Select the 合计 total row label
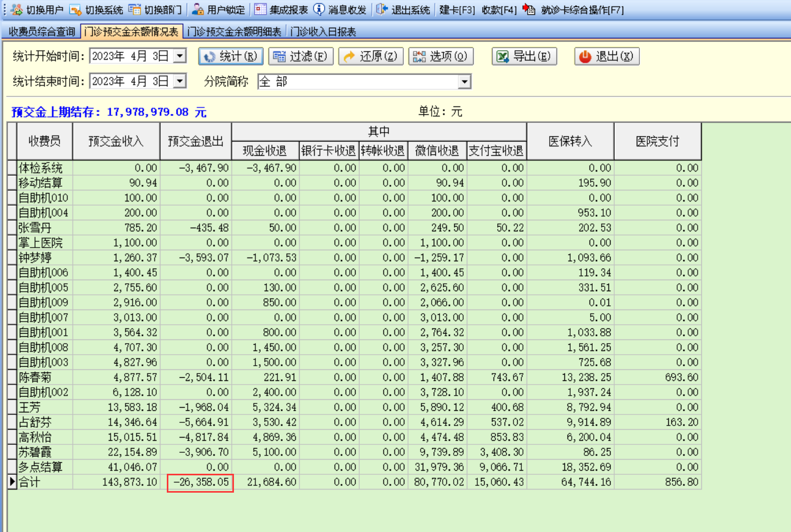This screenshot has width=791, height=532. pos(45,482)
